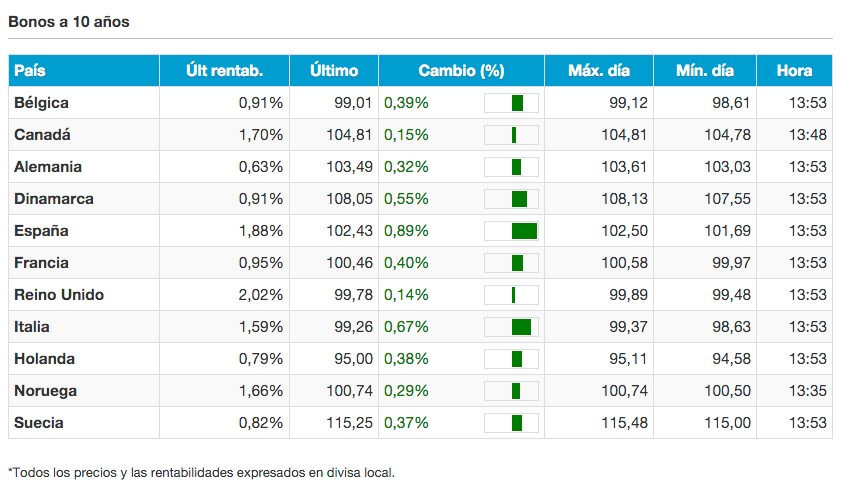842x489 pixels.
Task: Open the Bélgica bond row
Action: click(41, 103)
